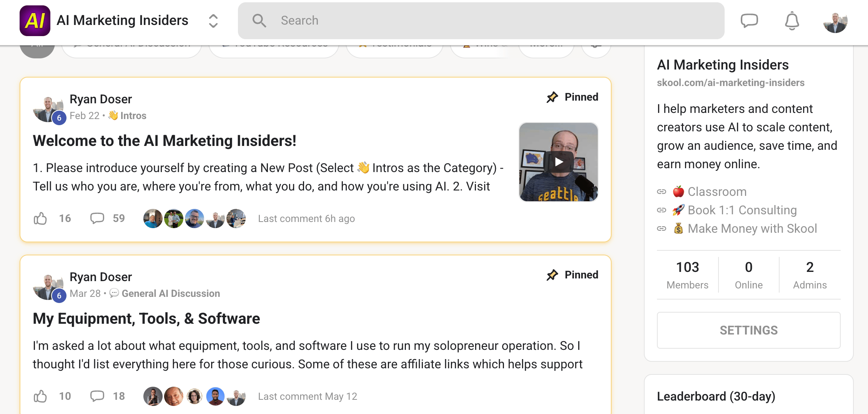Open the user profile avatar menu
868x414 pixels.
(835, 22)
